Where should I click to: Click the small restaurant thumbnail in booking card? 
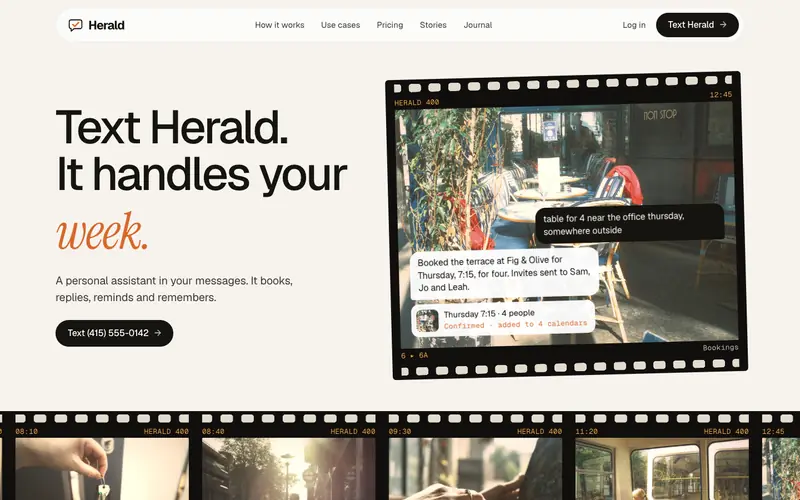coord(427,321)
